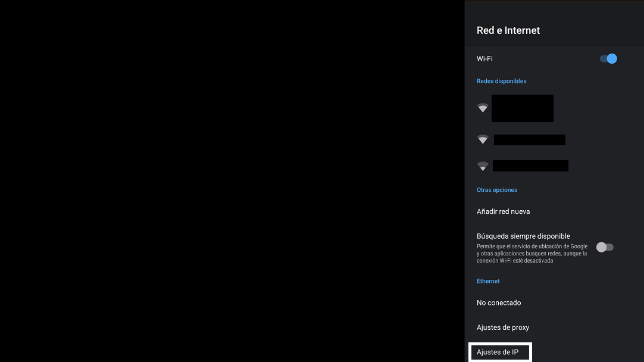Screen dimensions: 644x362
Task: Open Añadir red nueva
Action: (x=503, y=211)
